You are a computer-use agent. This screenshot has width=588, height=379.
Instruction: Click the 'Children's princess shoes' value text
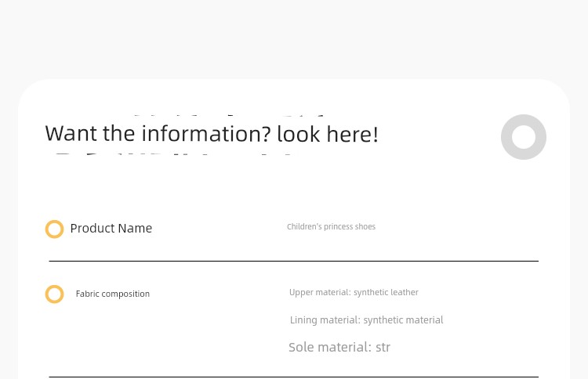pyautogui.click(x=331, y=226)
